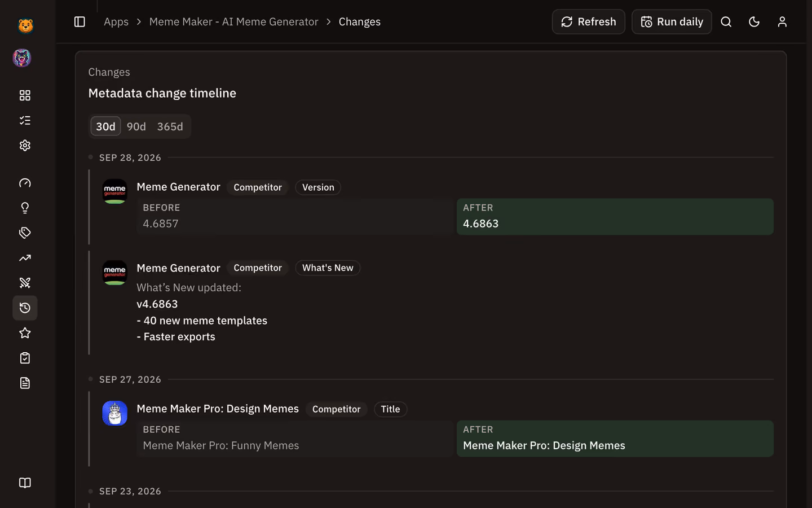Click before title Meme Maker Pro: Funny Memes
Screen dimensions: 812x508
pyautogui.click(x=221, y=445)
